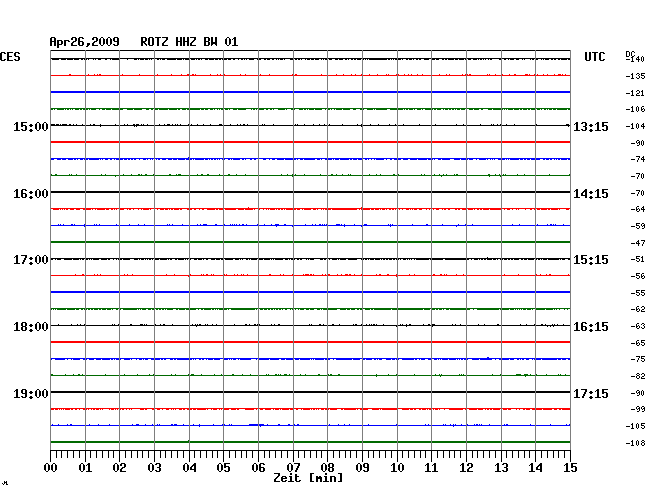The image size is (650, 494).
Task: Click the DC column header
Action: (630, 54)
